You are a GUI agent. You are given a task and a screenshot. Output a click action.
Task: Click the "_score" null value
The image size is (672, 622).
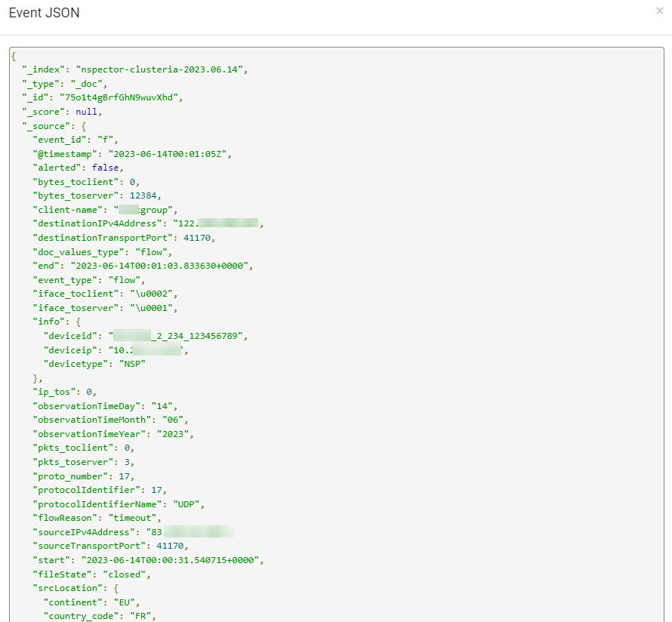click(86, 112)
